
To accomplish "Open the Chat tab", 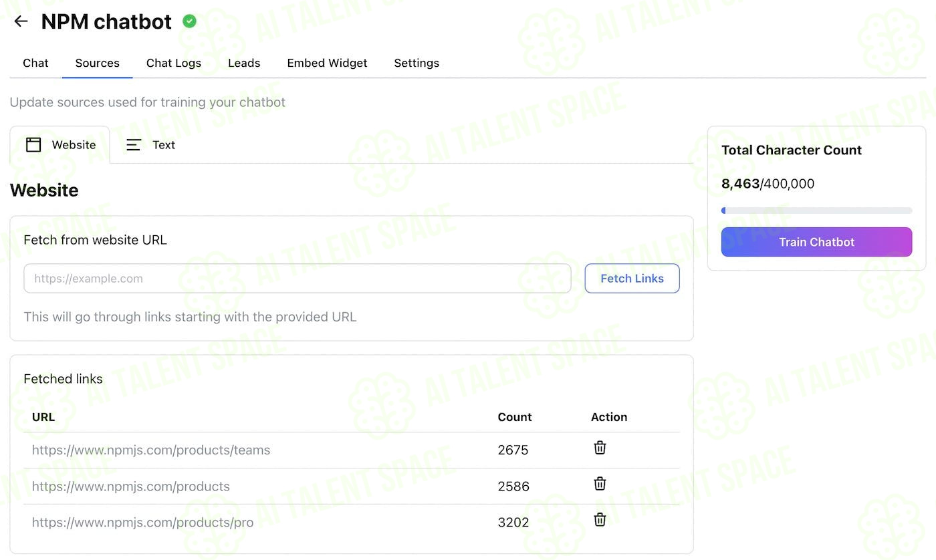I will tap(35, 63).
